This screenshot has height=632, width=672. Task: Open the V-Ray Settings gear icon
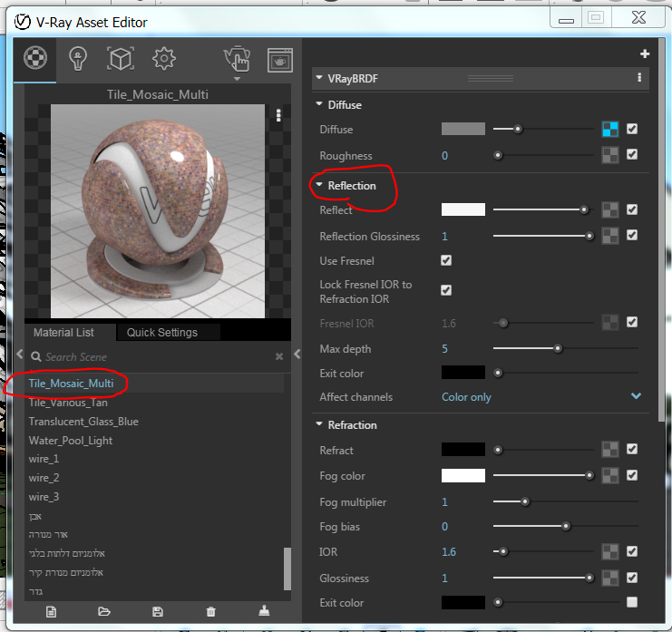tap(164, 59)
